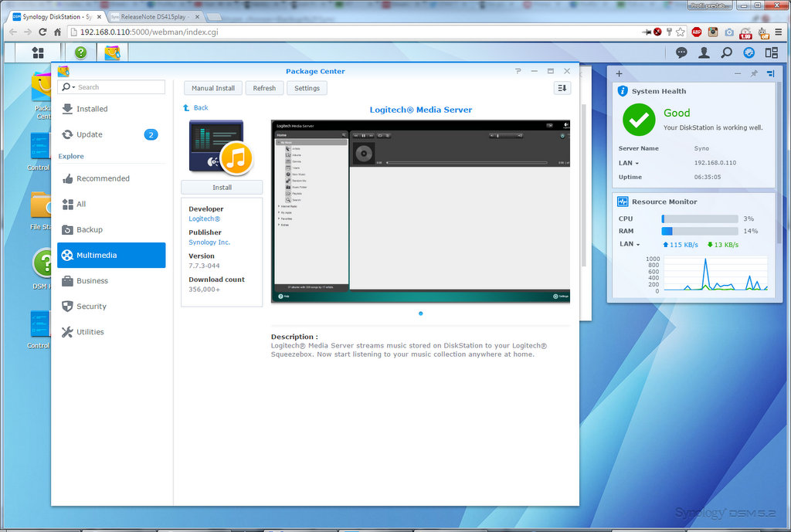Open the DSM Main Menu grid icon
This screenshot has width=791, height=532.
[x=38, y=53]
